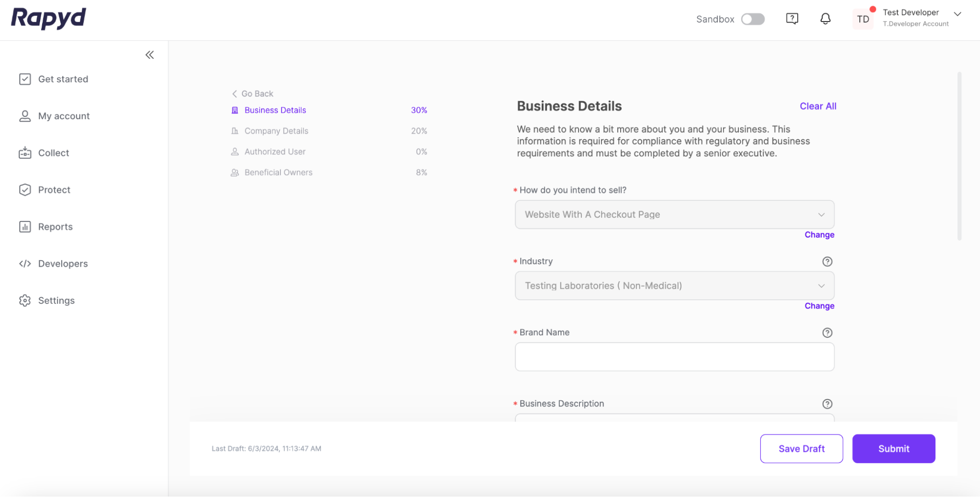The width and height of the screenshot is (980, 497).
Task: Click the notification bell icon
Action: tap(825, 19)
